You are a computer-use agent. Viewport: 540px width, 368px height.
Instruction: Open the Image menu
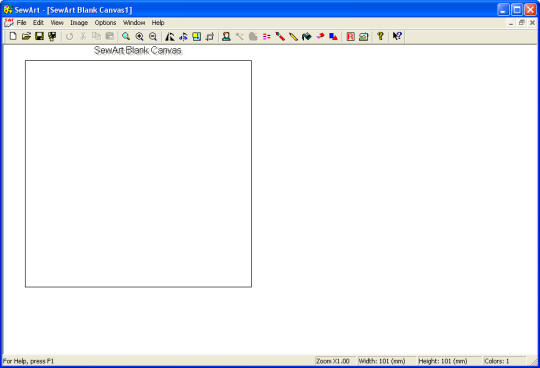tap(79, 23)
